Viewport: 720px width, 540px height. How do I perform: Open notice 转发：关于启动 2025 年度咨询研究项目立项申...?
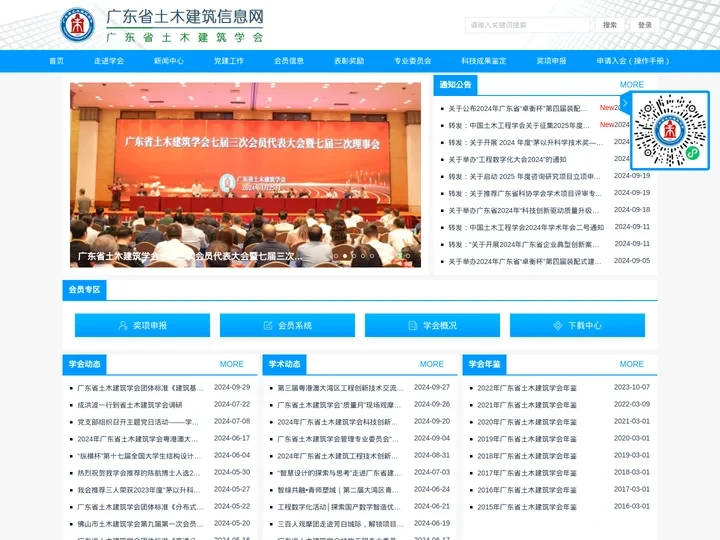pos(524,176)
